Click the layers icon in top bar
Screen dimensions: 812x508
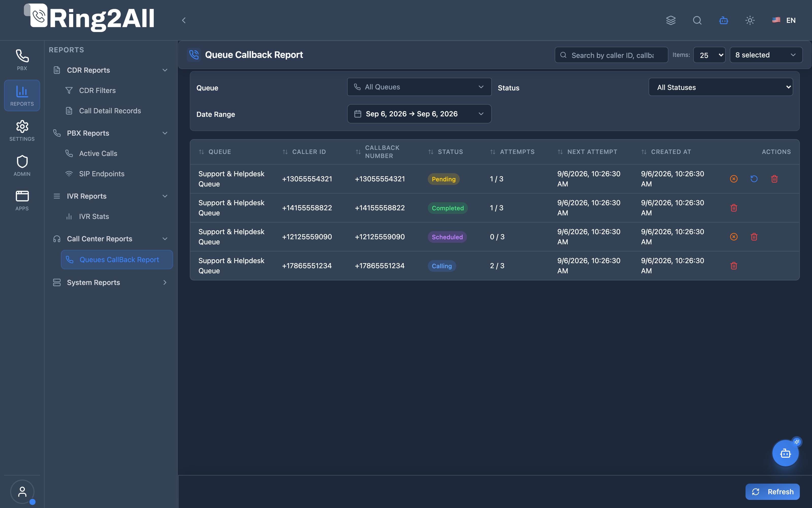point(671,20)
